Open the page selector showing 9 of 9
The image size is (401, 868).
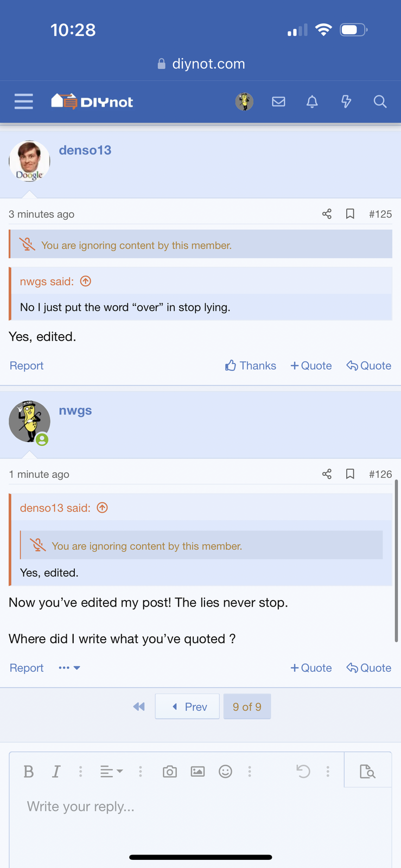[x=247, y=706]
